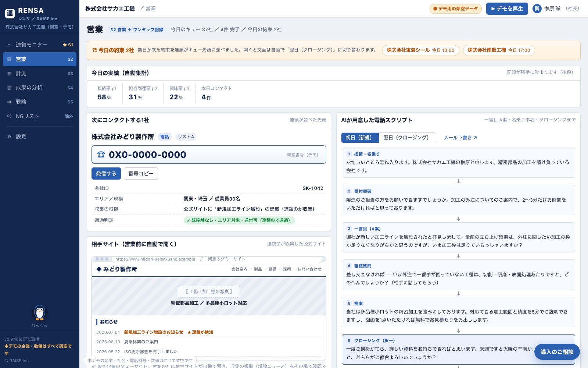Start the call with 発信する

(106, 174)
